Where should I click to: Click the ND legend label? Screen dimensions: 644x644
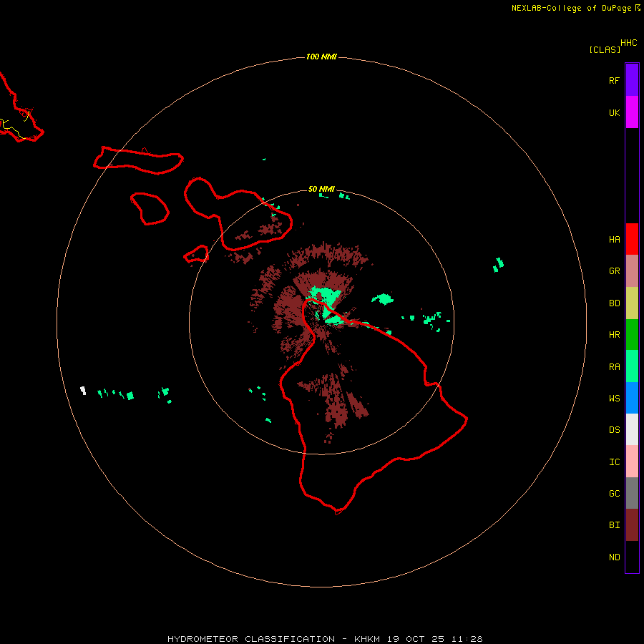614,557
